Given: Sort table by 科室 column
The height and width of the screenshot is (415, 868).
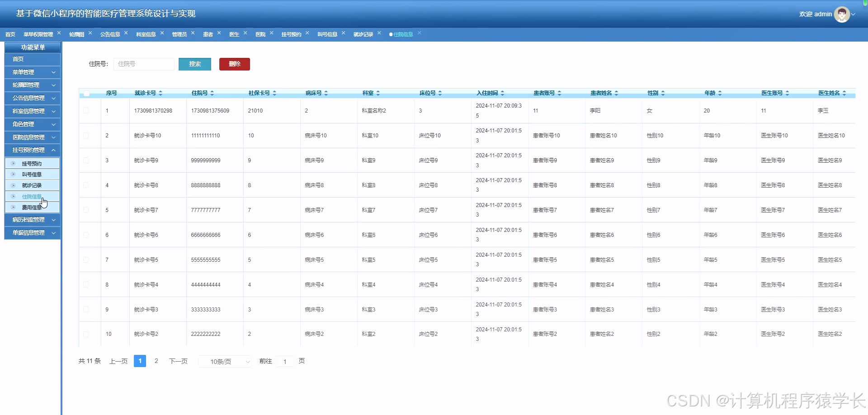Looking at the screenshot, I should (x=378, y=93).
